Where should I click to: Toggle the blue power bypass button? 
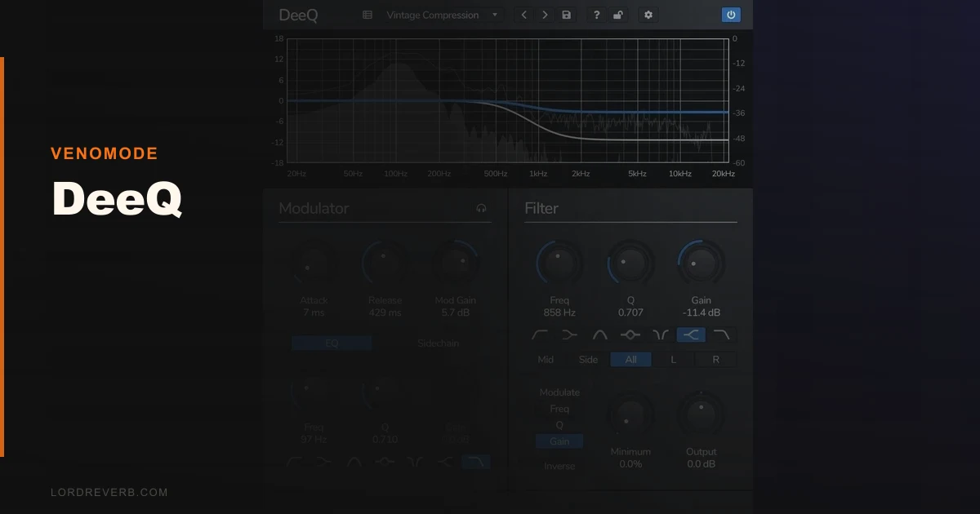point(731,15)
